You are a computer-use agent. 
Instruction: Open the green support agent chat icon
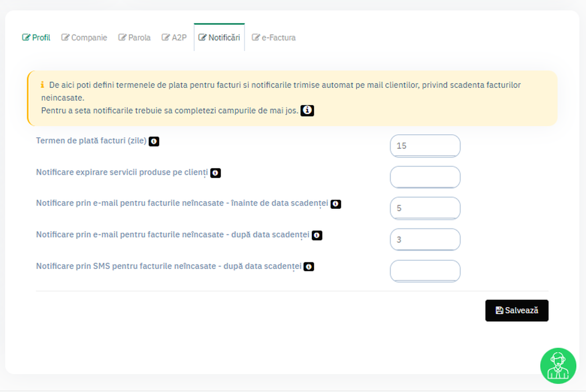pyautogui.click(x=558, y=366)
